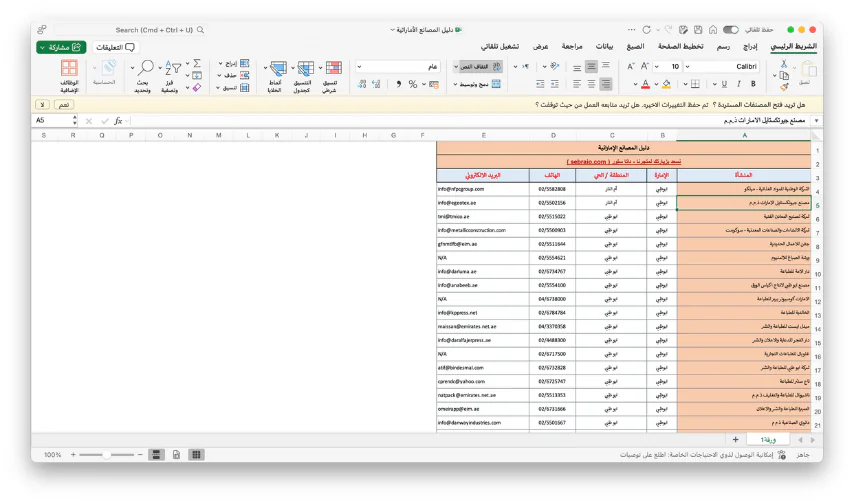Click the green Share button
The width and height of the screenshot is (860, 500).
point(61,47)
